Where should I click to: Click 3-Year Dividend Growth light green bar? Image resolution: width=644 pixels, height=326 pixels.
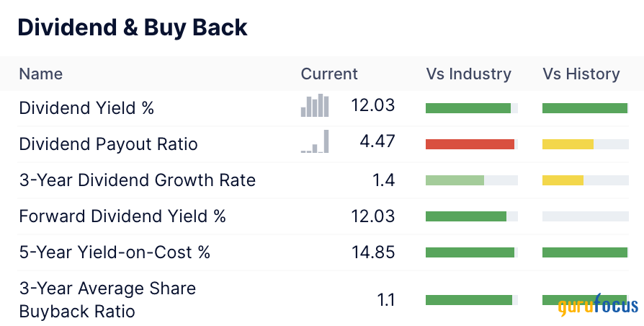click(x=455, y=180)
